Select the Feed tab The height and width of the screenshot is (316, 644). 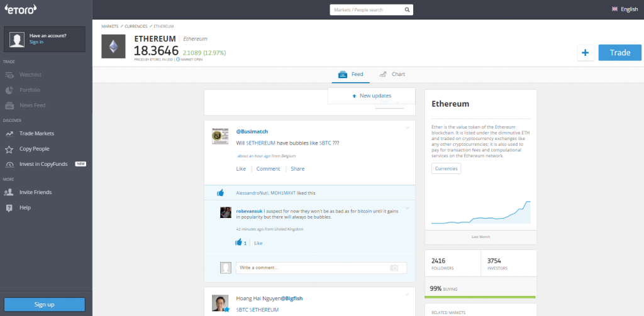(351, 74)
